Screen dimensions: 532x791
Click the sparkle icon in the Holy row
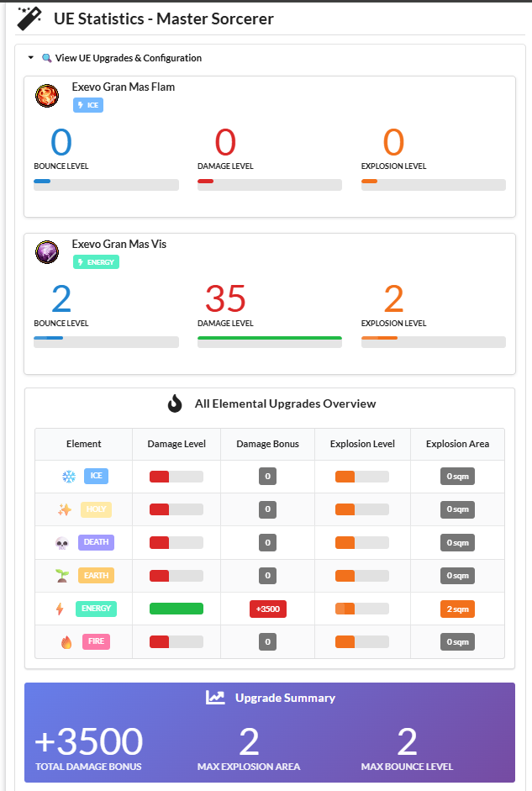pos(64,509)
